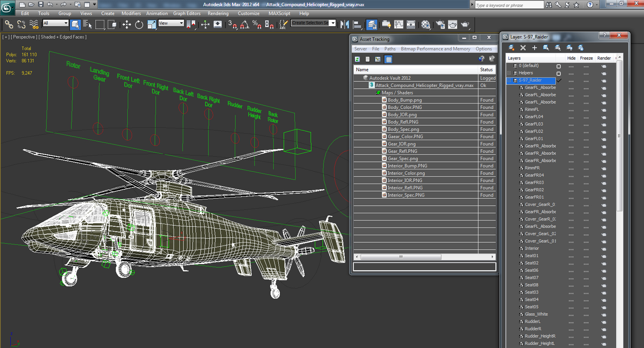Toggle Percent Snap
The width and height of the screenshot is (644, 348).
[257, 24]
